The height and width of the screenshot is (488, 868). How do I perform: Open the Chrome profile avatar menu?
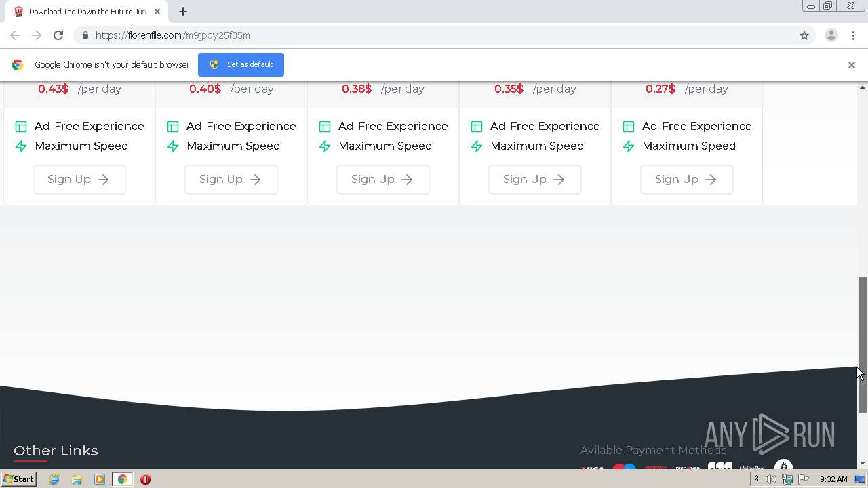[831, 35]
